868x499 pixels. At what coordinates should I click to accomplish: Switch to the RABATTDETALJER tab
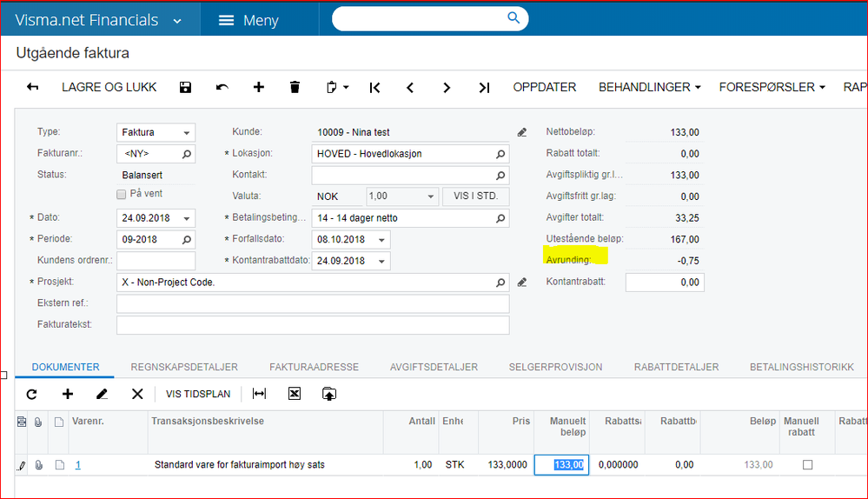click(677, 367)
